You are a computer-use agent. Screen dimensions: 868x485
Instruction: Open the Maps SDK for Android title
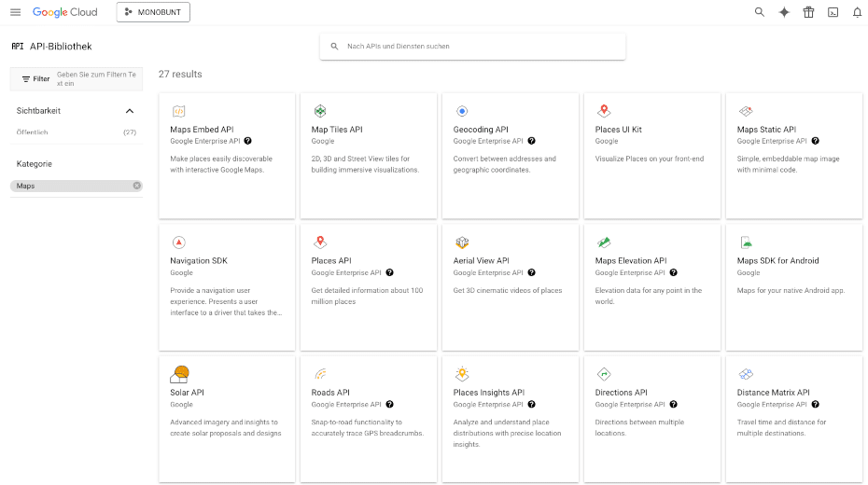coord(777,260)
